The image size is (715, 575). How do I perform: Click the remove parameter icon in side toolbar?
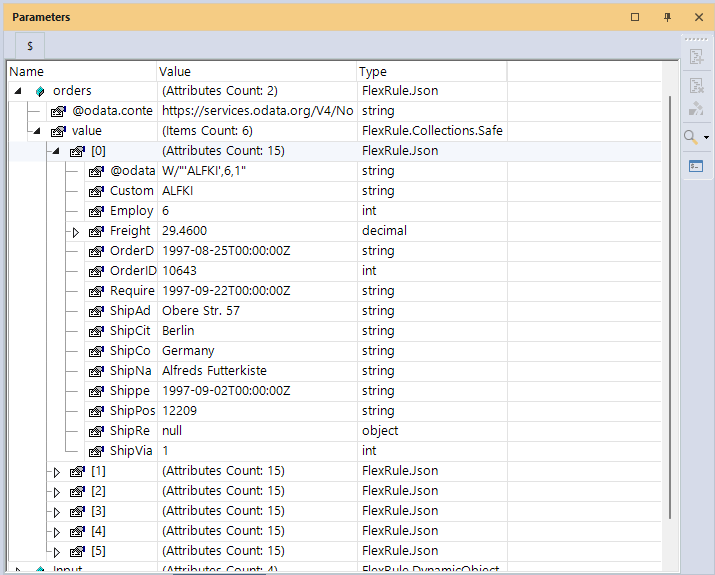click(x=696, y=85)
